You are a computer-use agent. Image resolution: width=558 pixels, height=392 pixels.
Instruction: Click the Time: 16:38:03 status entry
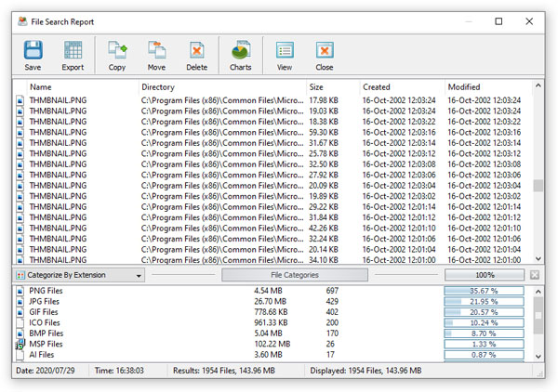[119, 371]
